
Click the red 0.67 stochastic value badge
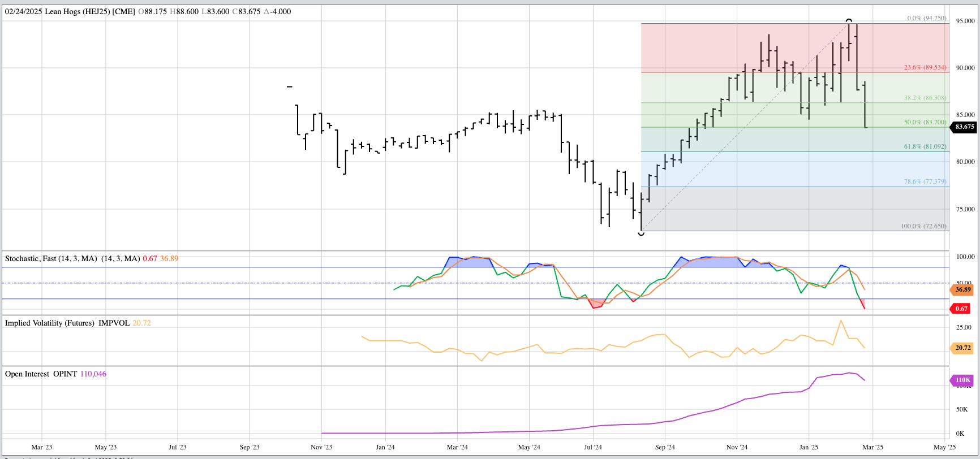point(961,309)
